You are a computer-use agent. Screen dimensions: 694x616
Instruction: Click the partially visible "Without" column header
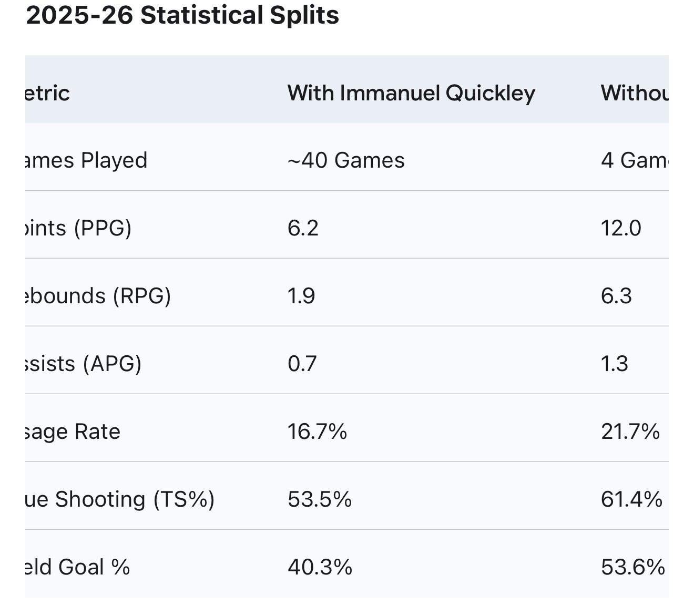(634, 93)
